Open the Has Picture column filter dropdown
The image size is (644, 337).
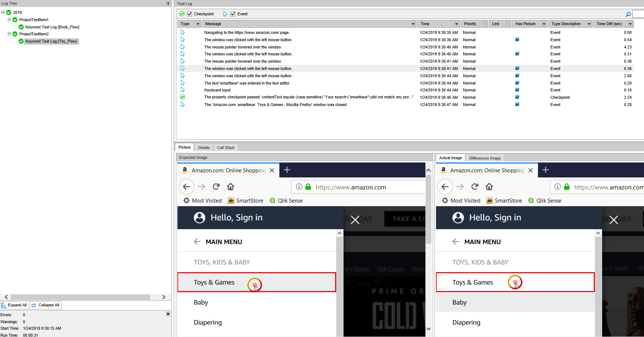point(544,24)
